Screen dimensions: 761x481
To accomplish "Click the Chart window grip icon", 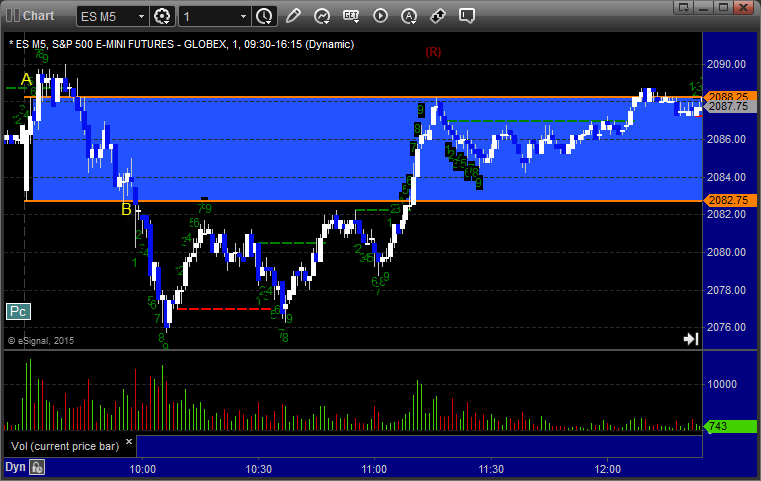I will tap(13, 16).
